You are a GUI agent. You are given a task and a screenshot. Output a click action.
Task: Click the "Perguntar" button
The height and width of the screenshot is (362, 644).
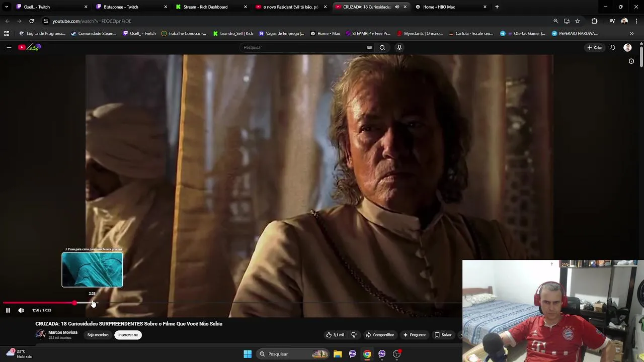pyautogui.click(x=415, y=335)
